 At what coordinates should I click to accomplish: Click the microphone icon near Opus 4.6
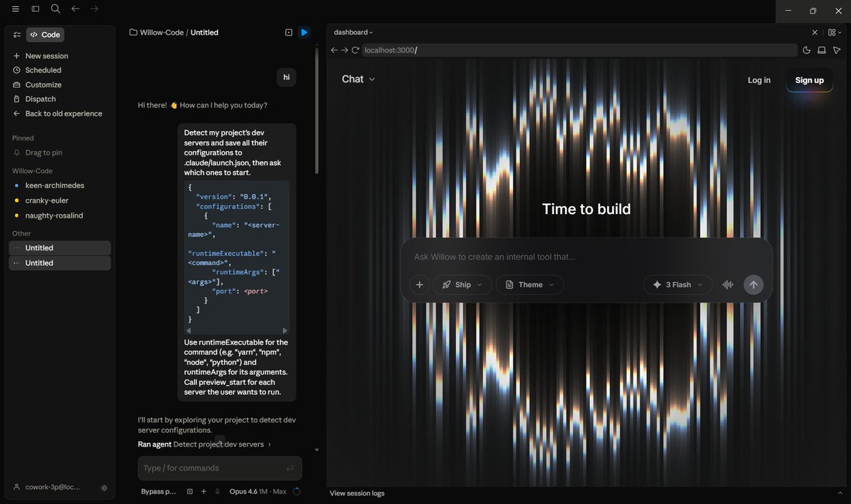click(218, 491)
